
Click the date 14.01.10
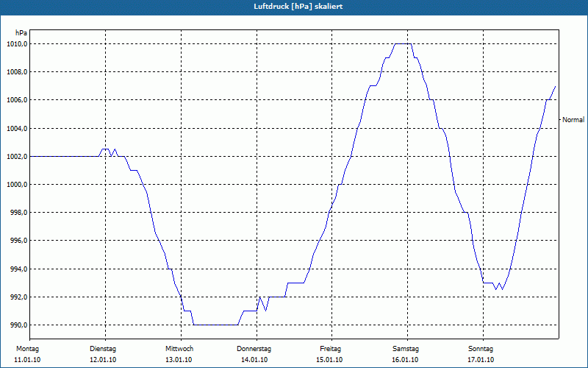coord(254,360)
